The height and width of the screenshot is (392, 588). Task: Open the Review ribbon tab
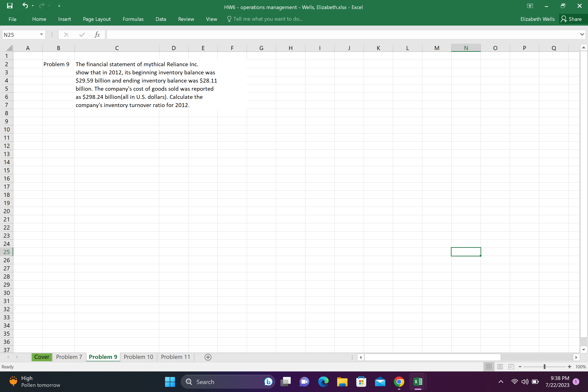(186, 19)
